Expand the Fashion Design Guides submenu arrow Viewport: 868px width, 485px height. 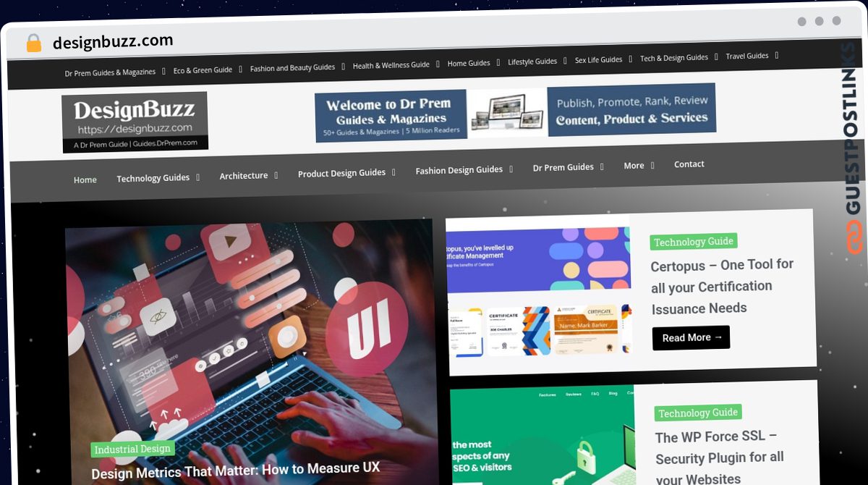pyautogui.click(x=511, y=169)
